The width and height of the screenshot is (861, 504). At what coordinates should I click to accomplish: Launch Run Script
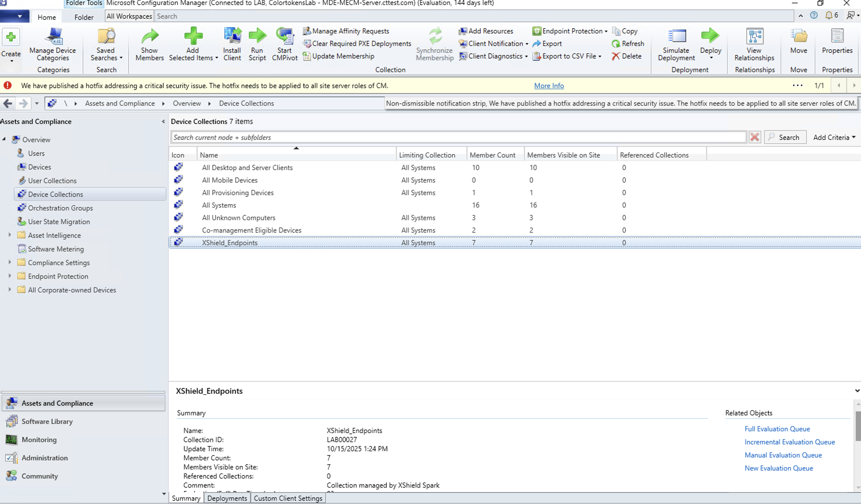pyautogui.click(x=257, y=44)
